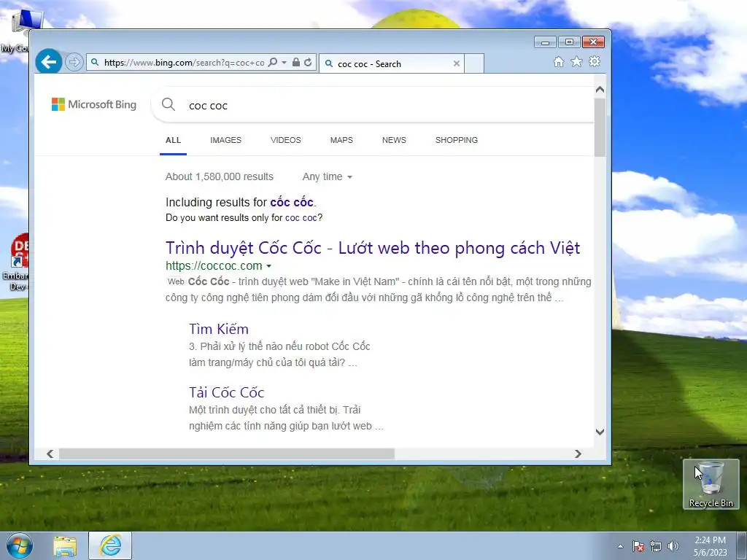Click the lock security icon in the address bar
Viewport: 747px width, 560px height.
[296, 63]
